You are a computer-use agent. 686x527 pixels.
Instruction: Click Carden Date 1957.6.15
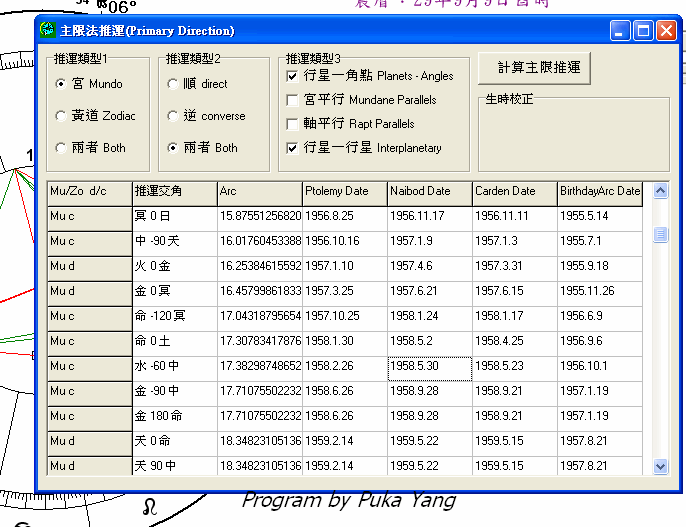pos(515,293)
